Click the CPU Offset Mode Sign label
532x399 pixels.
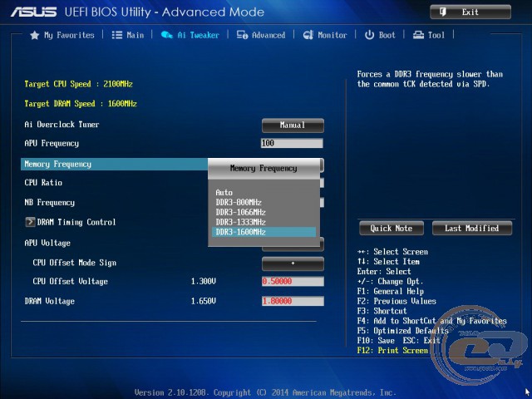(x=74, y=263)
